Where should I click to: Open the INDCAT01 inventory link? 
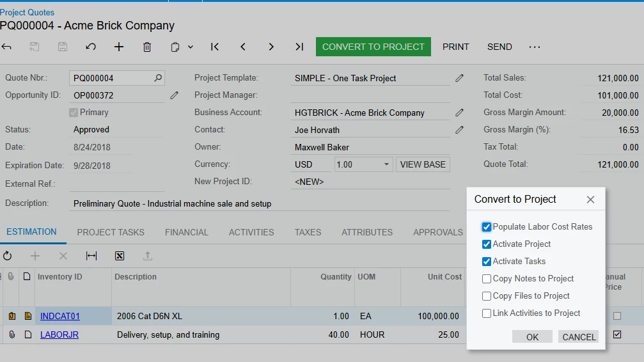[x=60, y=316]
